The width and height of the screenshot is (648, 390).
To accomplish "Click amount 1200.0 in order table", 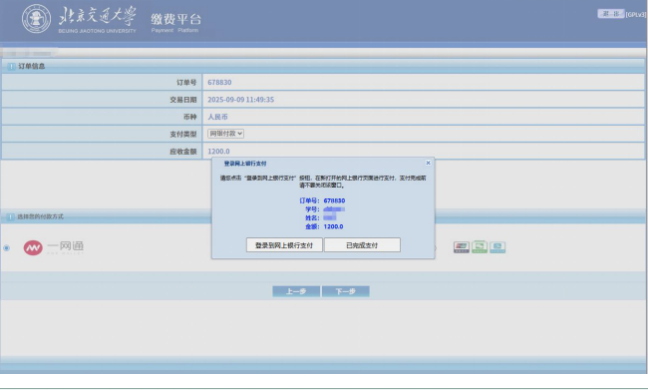I will click(x=219, y=151).
